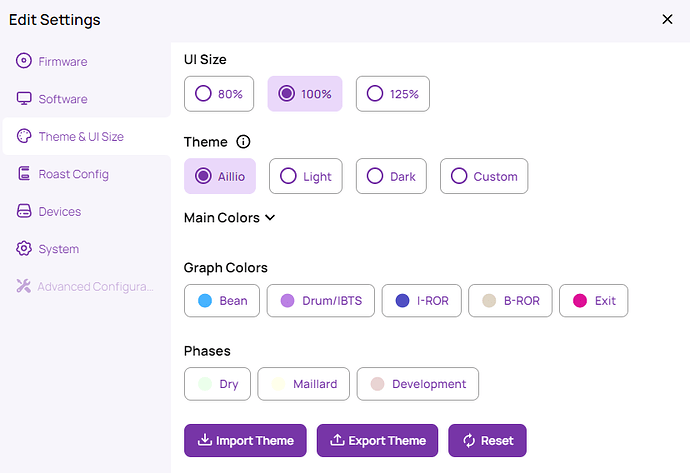Viewport: 690px width, 473px height.
Task: Click the Roast Config sidebar icon
Action: pyautogui.click(x=24, y=174)
